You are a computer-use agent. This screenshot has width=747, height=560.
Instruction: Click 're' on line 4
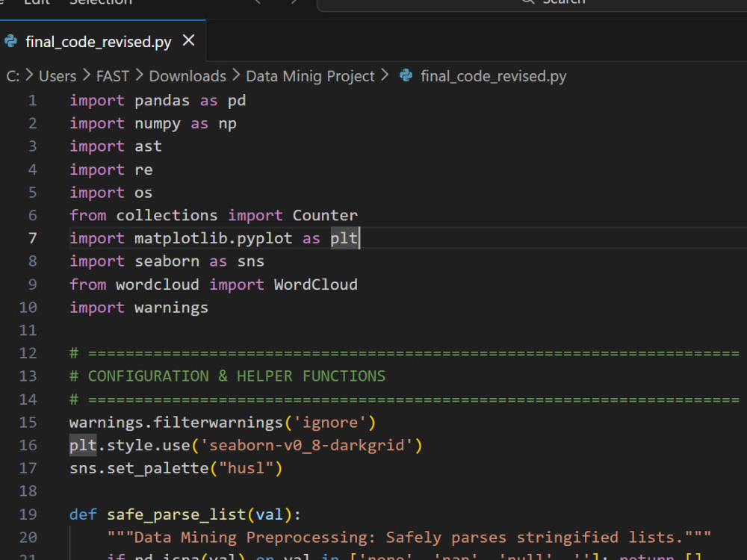click(143, 170)
